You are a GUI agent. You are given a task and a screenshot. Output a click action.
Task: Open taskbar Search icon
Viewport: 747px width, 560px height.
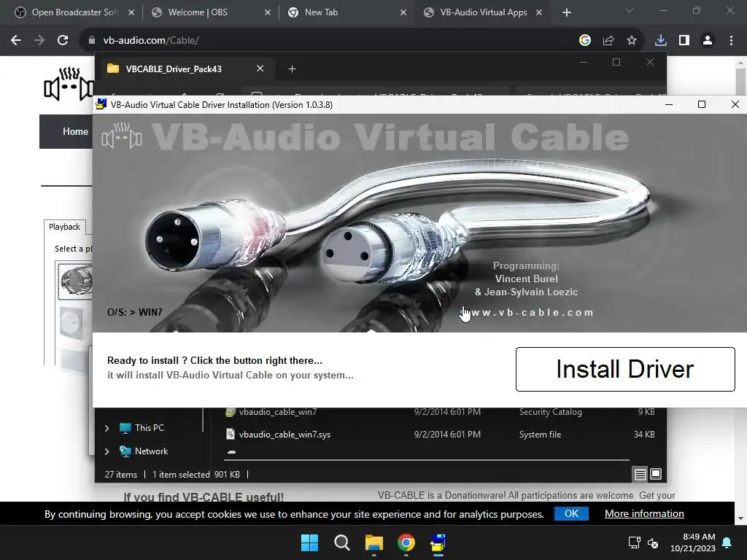341,542
